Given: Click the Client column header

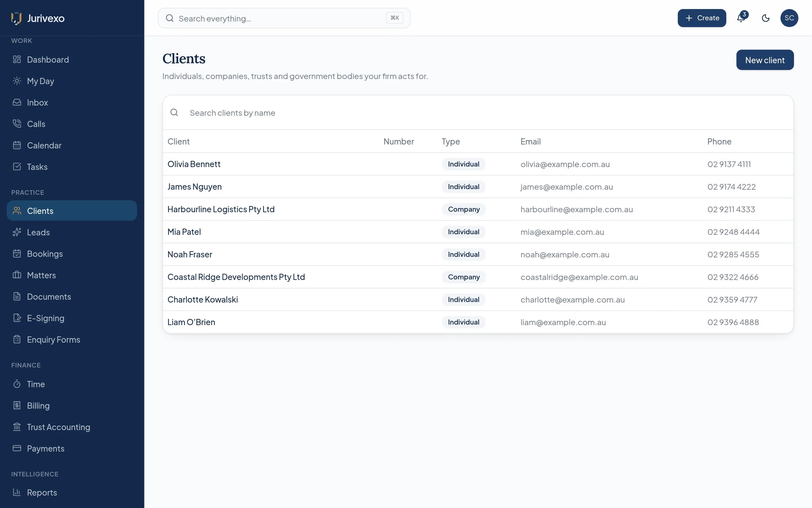Looking at the screenshot, I should coord(178,141).
